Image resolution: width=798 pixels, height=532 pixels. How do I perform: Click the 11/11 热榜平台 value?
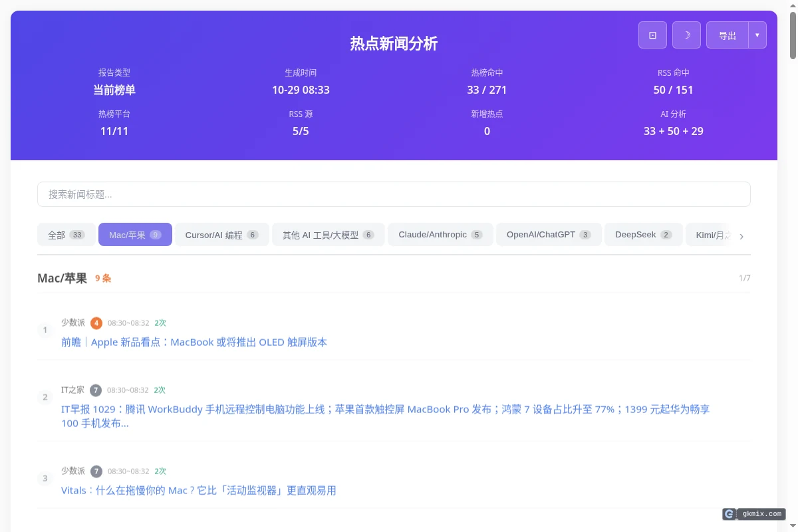click(114, 131)
